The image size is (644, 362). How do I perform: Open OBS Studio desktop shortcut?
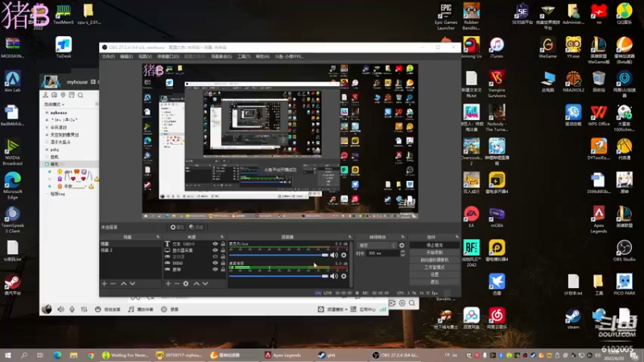pyautogui.click(x=625, y=251)
